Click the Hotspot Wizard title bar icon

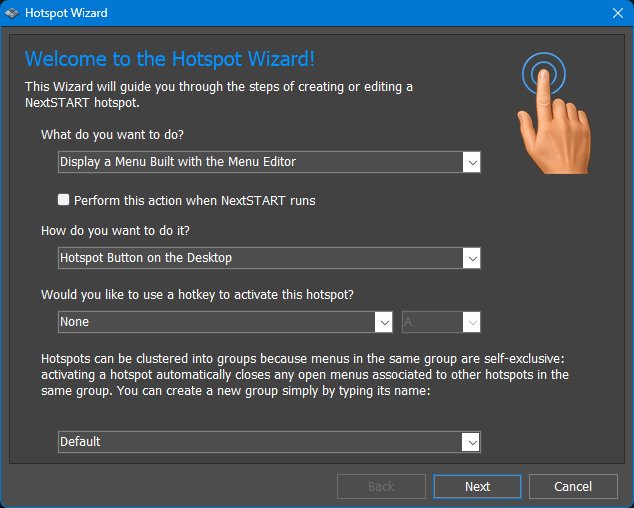tap(12, 13)
